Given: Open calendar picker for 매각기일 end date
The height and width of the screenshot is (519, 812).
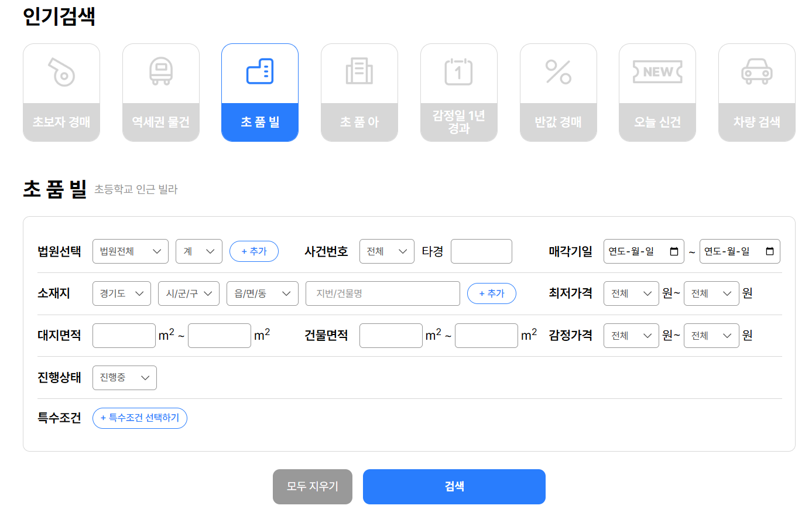Looking at the screenshot, I should (770, 251).
